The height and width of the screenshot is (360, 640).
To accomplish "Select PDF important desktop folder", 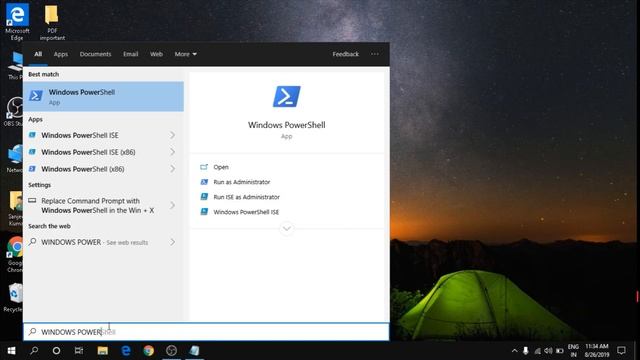I will 52,22.
